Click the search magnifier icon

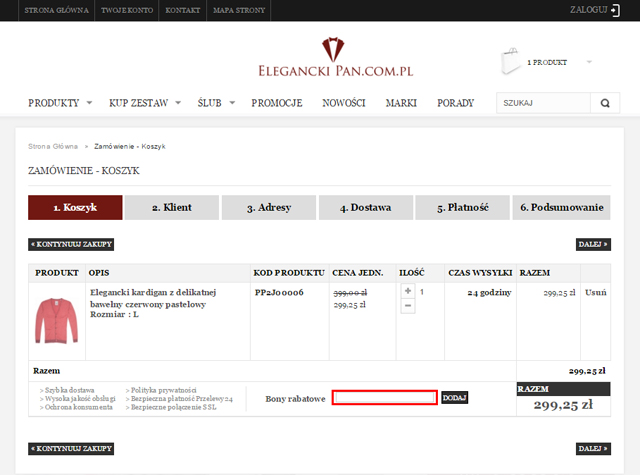coord(605,103)
